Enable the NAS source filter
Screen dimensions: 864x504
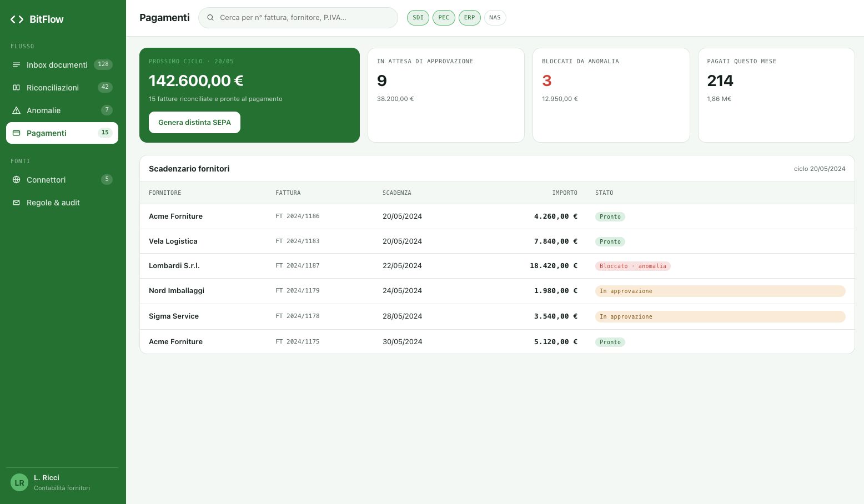coord(495,18)
